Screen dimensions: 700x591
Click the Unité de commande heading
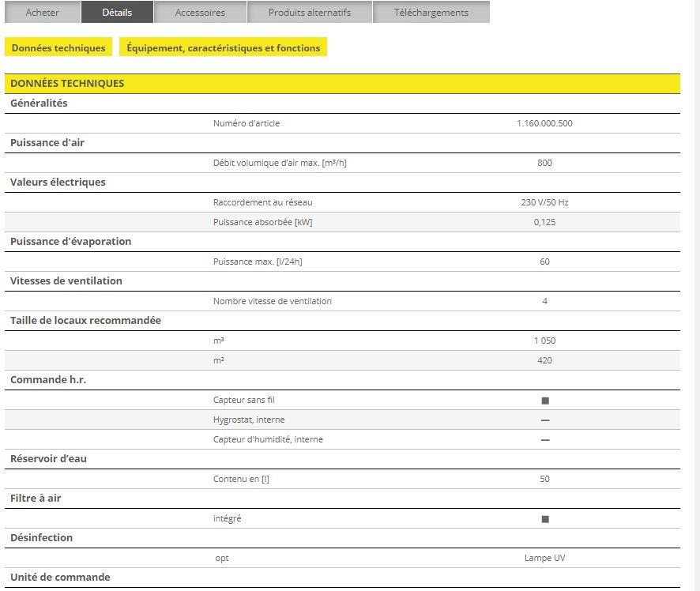[60, 578]
